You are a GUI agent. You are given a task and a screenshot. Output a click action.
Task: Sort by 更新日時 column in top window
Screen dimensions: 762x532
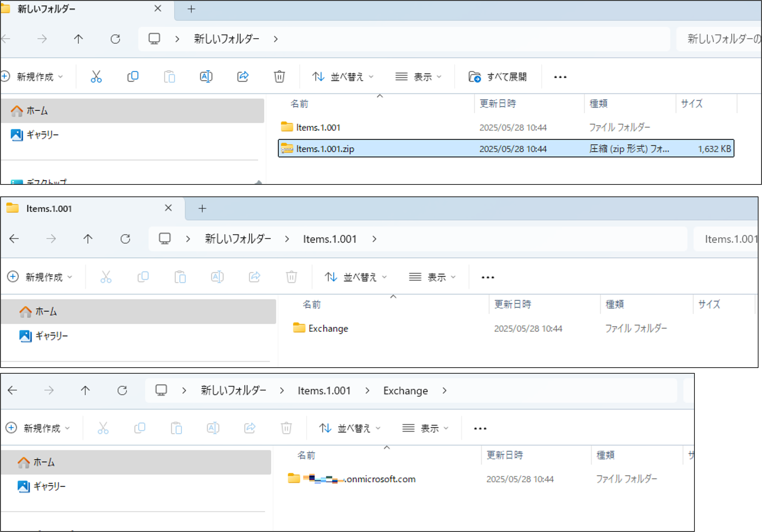pos(498,104)
